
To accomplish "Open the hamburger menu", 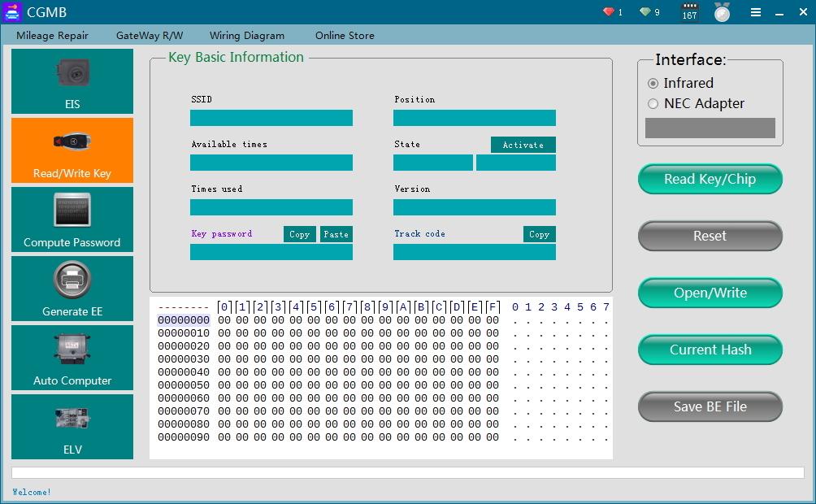I will click(755, 12).
